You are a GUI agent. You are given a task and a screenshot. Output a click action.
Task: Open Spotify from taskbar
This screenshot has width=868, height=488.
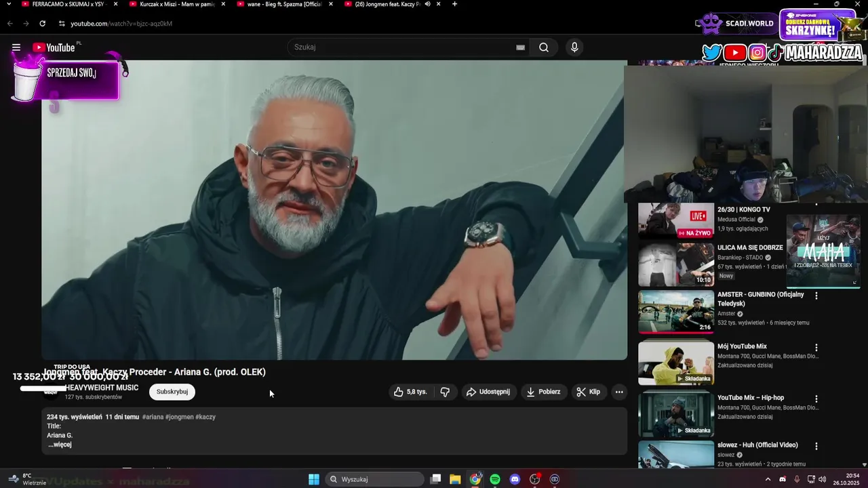coord(495,479)
